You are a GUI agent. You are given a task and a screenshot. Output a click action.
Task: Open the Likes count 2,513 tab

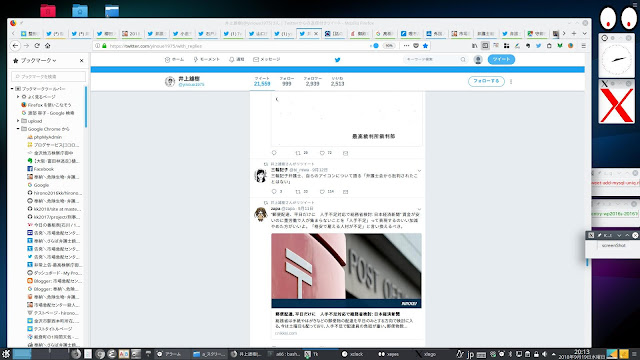tap(338, 81)
